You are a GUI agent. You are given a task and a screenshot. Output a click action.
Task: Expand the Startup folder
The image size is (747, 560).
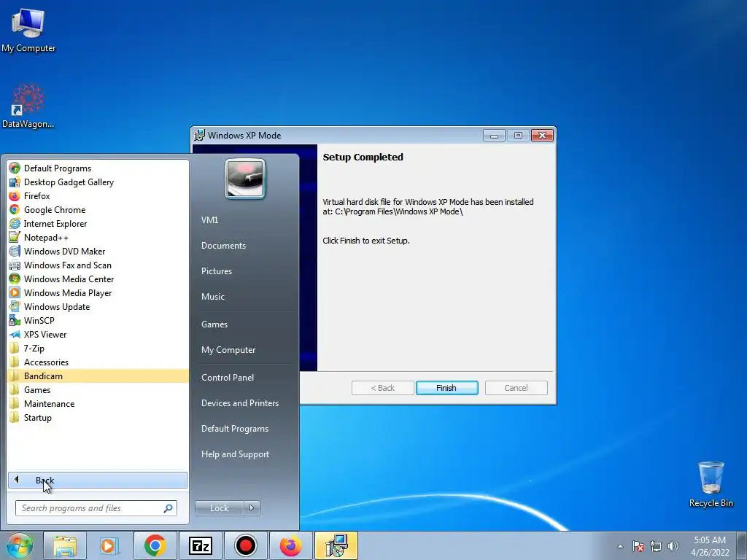(98, 417)
